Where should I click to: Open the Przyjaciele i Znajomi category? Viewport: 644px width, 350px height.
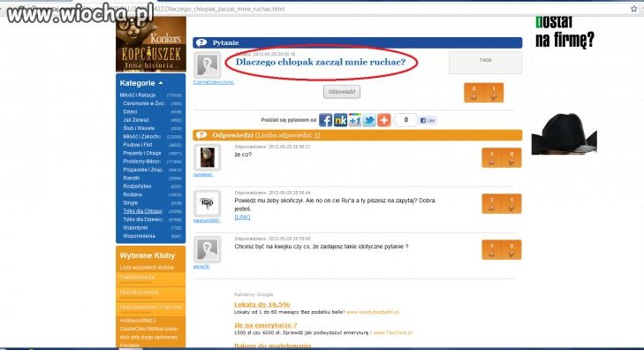pyautogui.click(x=143, y=170)
